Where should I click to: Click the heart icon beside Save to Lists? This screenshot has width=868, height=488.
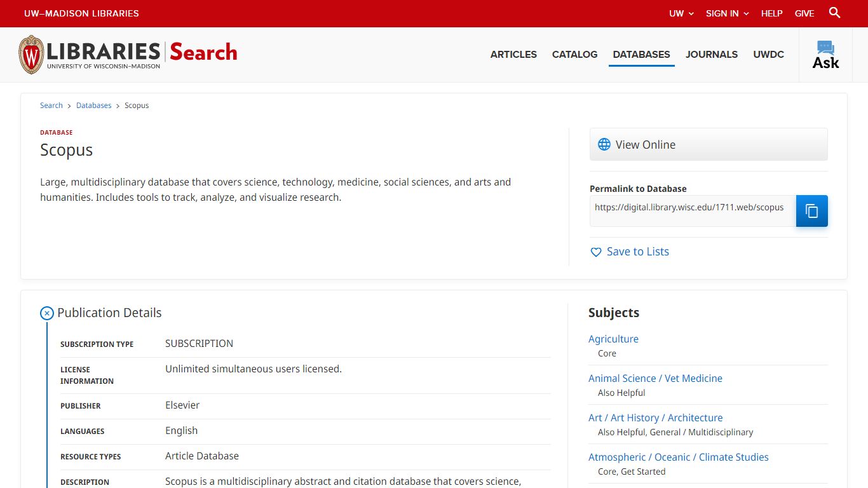coord(596,252)
